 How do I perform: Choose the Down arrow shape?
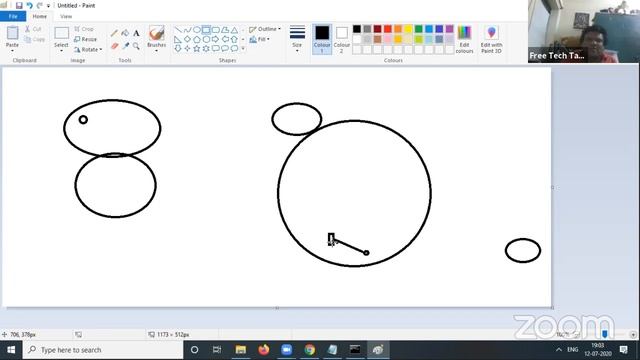178,49
